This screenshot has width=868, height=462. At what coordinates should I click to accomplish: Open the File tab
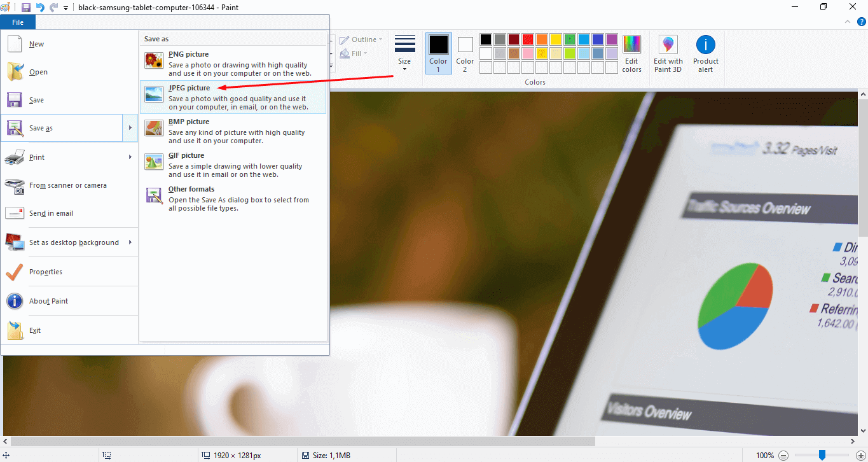(x=18, y=22)
